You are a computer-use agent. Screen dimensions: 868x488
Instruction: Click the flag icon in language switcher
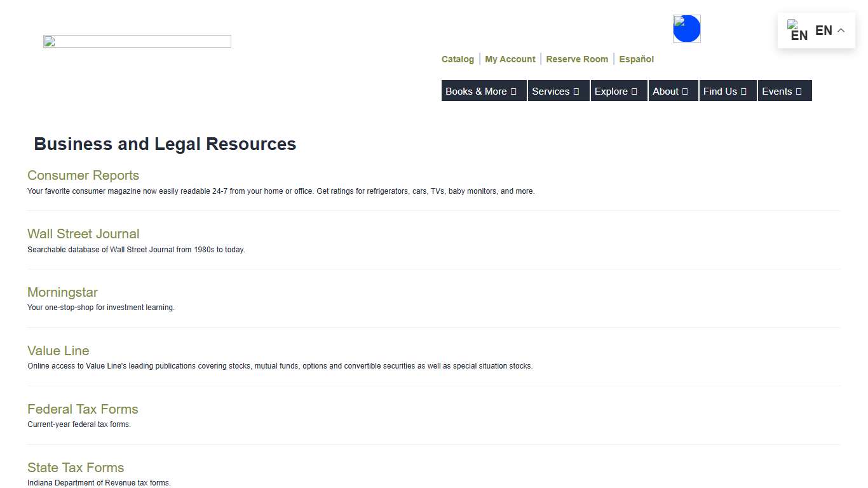pyautogui.click(x=797, y=30)
